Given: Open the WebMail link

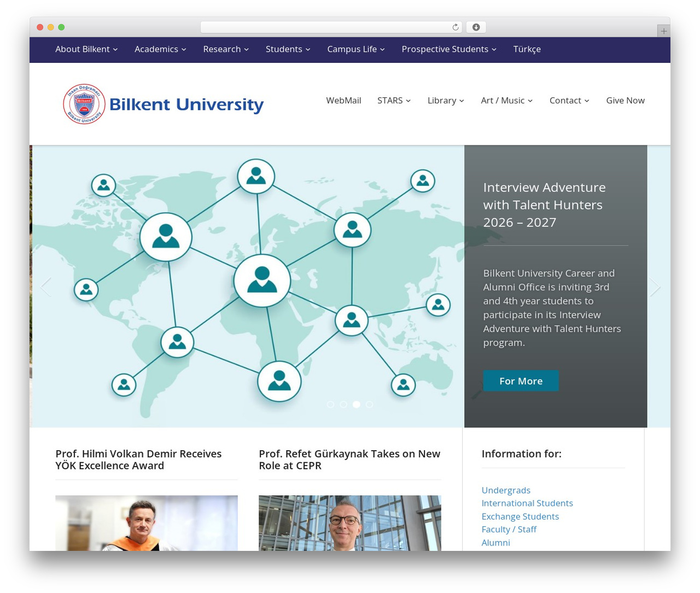Looking at the screenshot, I should [343, 101].
